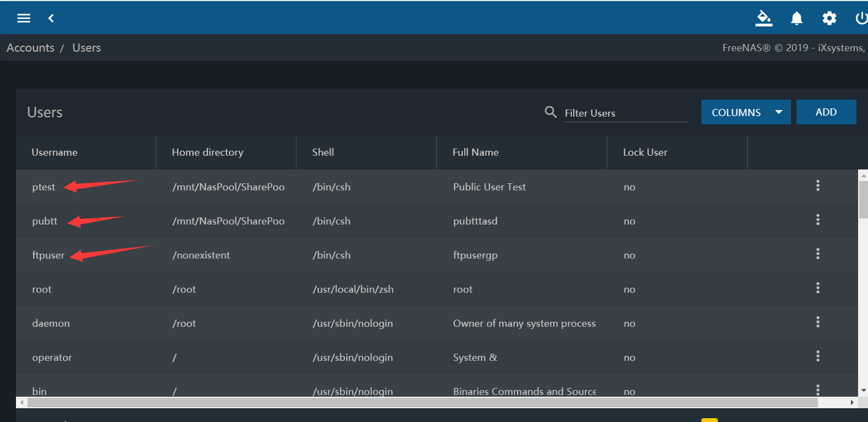Click the Filter Users search field
This screenshot has height=422, width=868.
click(x=625, y=113)
